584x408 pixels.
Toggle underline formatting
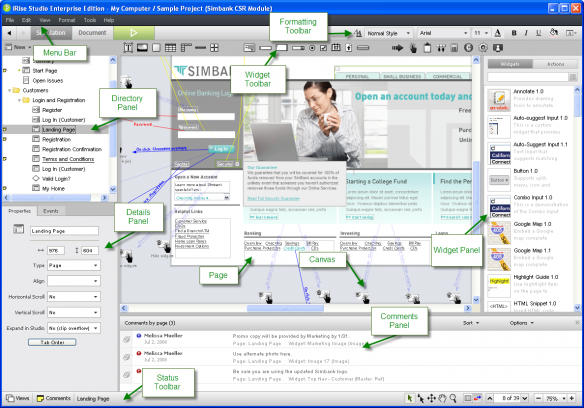point(538,33)
